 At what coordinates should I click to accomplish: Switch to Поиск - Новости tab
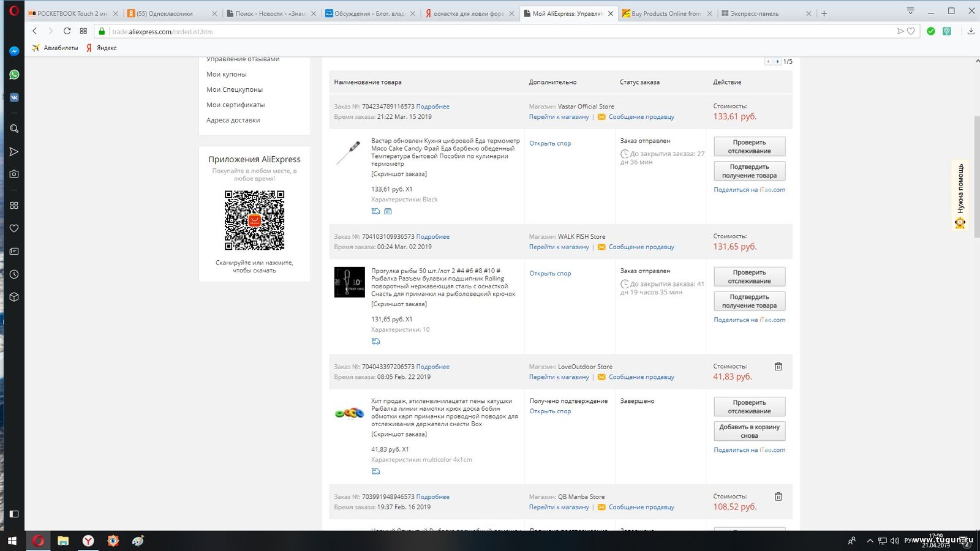[271, 13]
